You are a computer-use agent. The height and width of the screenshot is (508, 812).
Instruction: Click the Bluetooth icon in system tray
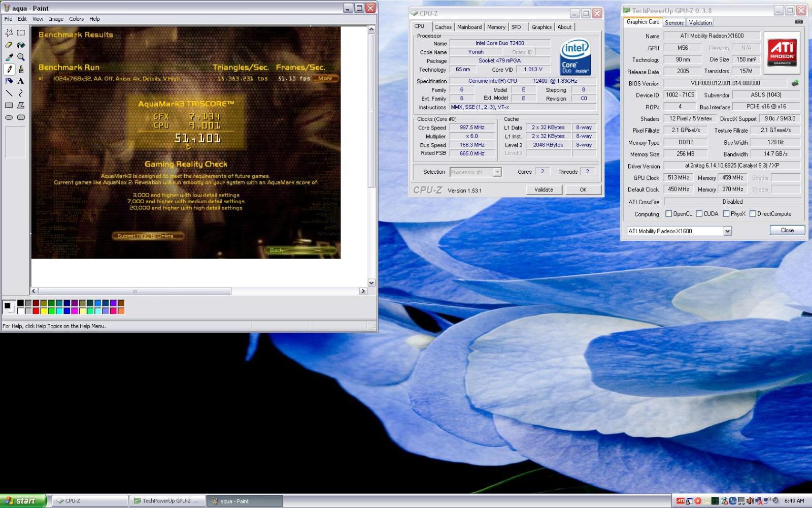(x=732, y=501)
